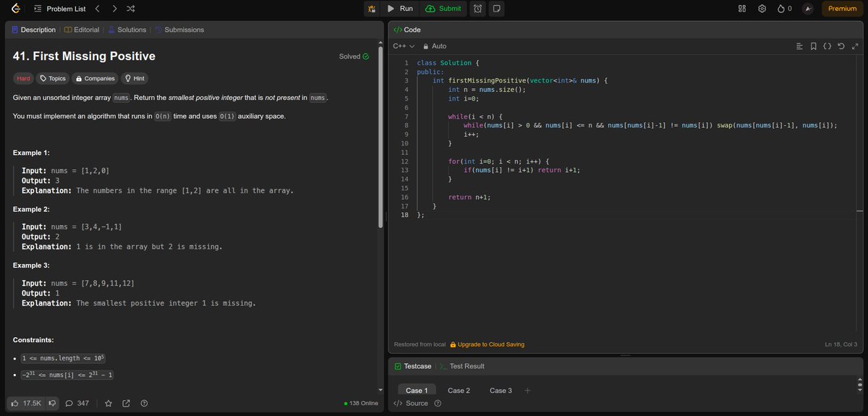Screen dimensions: 868x416
Task: Format code with align icon
Action: pos(799,46)
